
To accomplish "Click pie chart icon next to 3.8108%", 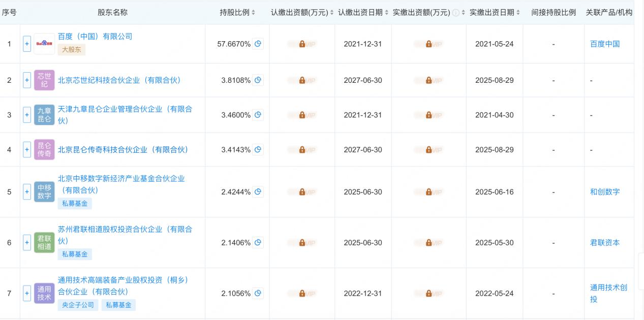I will 258,80.
